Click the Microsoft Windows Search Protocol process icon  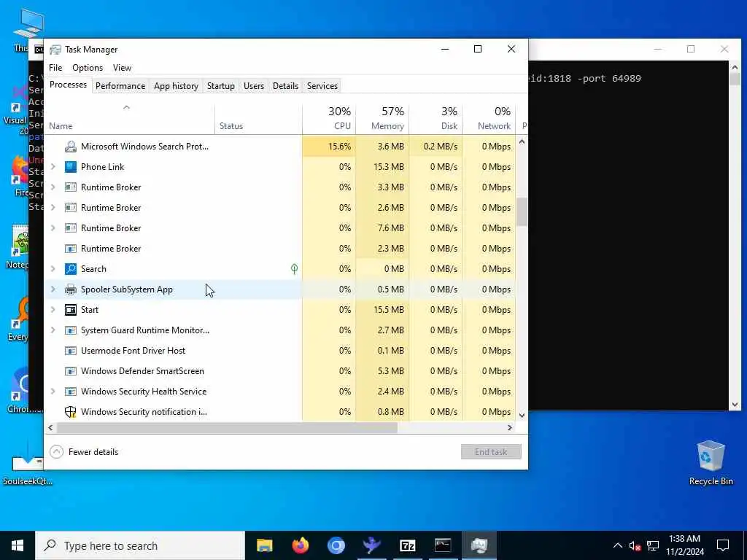(71, 146)
